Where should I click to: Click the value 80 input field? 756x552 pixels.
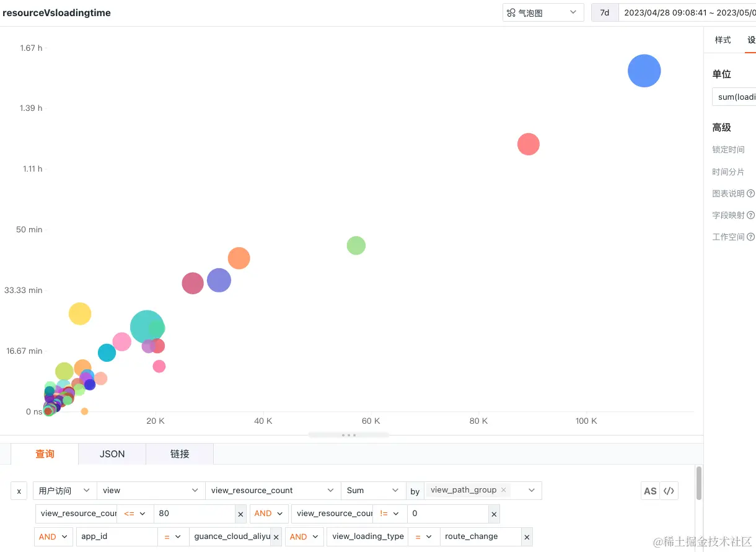[x=195, y=514]
